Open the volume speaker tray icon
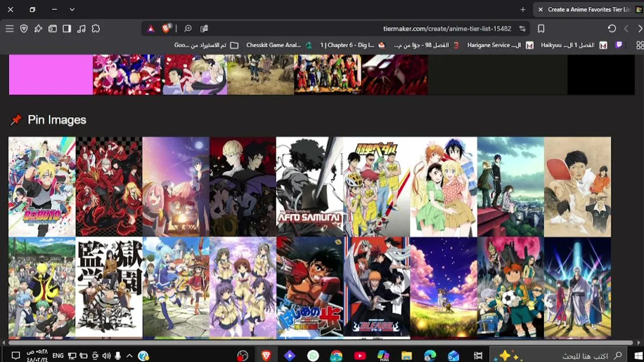This screenshot has width=644, height=362. (x=106, y=356)
